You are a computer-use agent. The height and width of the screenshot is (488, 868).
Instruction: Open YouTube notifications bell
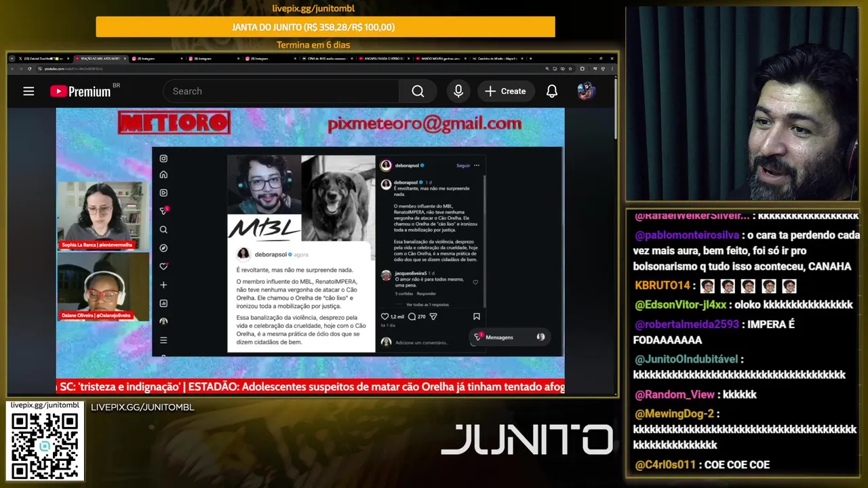tap(552, 91)
